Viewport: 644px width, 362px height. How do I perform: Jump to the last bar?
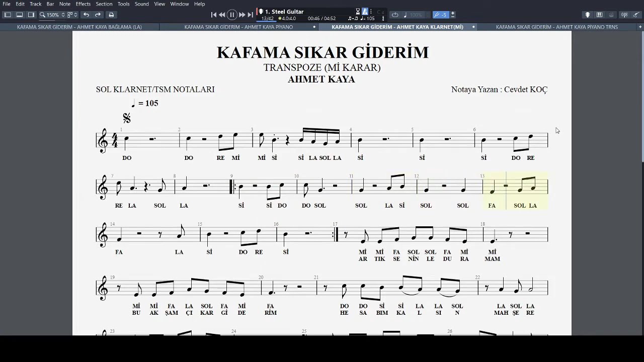pyautogui.click(x=250, y=15)
